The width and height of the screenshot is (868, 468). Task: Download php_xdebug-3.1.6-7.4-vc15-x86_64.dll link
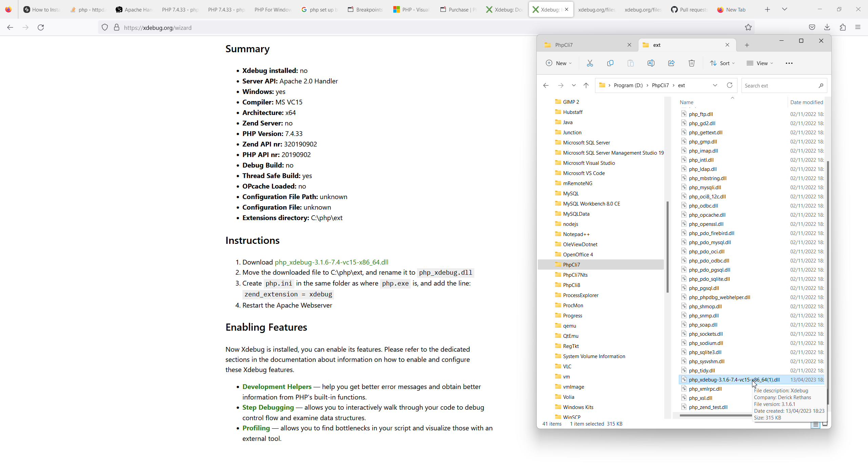click(x=331, y=262)
